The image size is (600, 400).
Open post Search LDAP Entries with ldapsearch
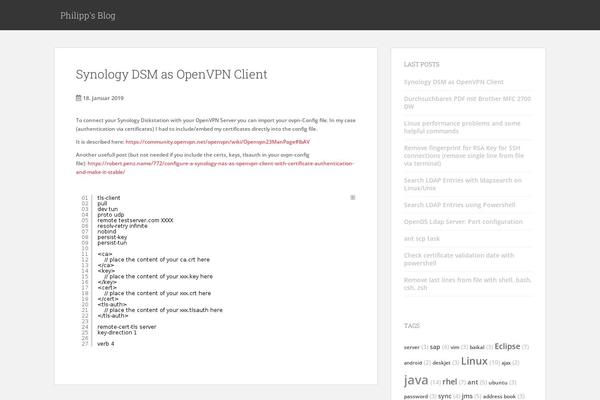pos(463,184)
